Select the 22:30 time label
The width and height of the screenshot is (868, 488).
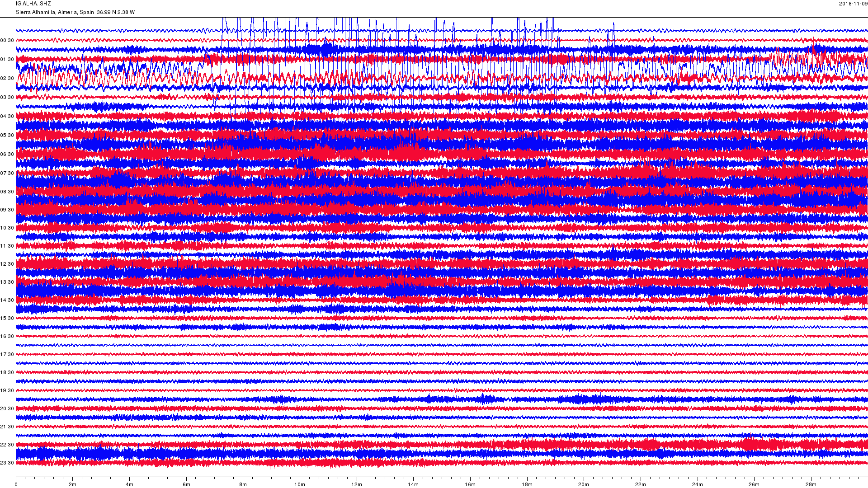pos(7,445)
